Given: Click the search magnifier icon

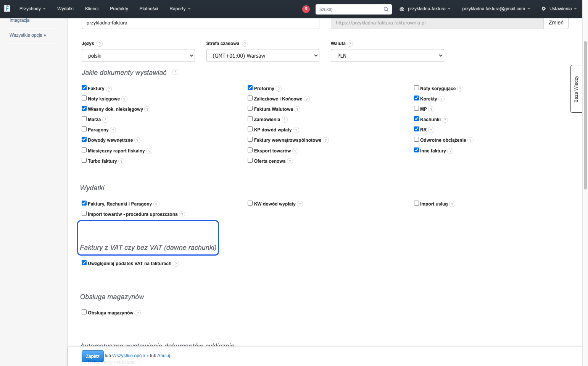Looking at the screenshot, I should (386, 9).
